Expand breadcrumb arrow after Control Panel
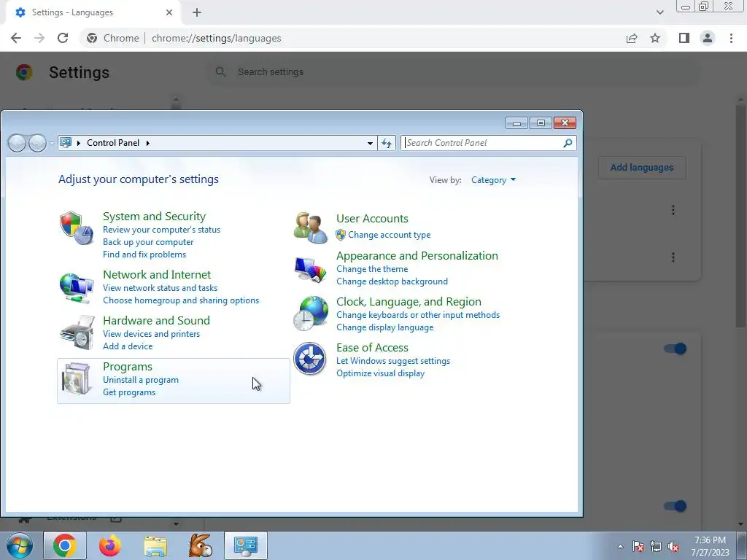 point(147,143)
